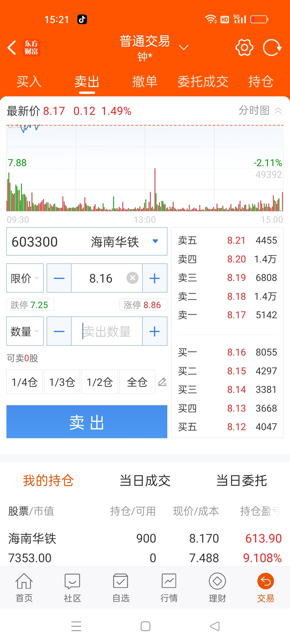This screenshot has width=290, height=644.
Task: Tap the refresh circular arrow icon
Action: coord(272,47)
